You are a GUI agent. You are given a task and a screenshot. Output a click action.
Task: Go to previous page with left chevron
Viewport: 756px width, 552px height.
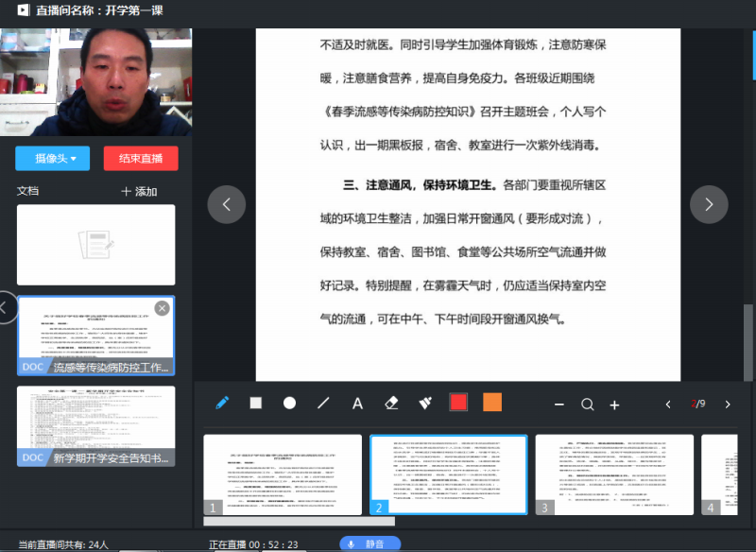[226, 204]
